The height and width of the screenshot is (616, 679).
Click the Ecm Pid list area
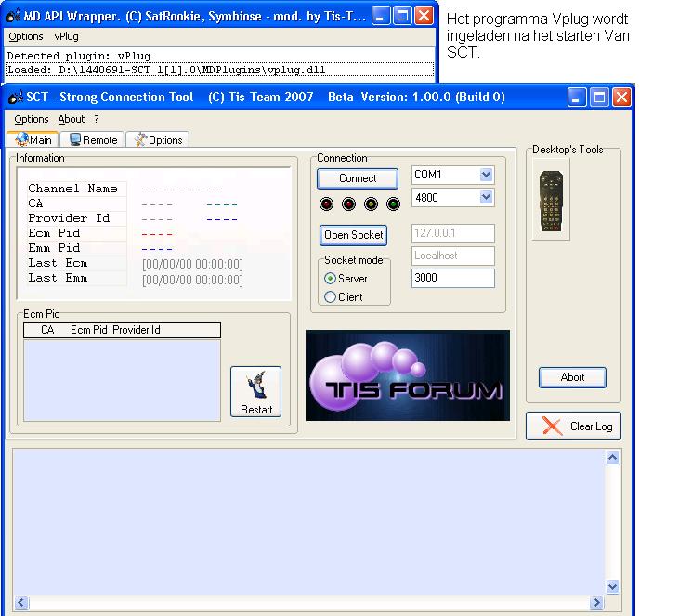tap(122, 380)
